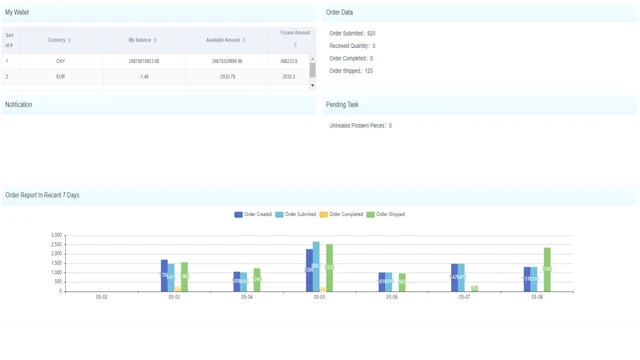Click the wallet table vertical scrollbar thumb
The height and width of the screenshot is (360, 640).
click(313, 70)
